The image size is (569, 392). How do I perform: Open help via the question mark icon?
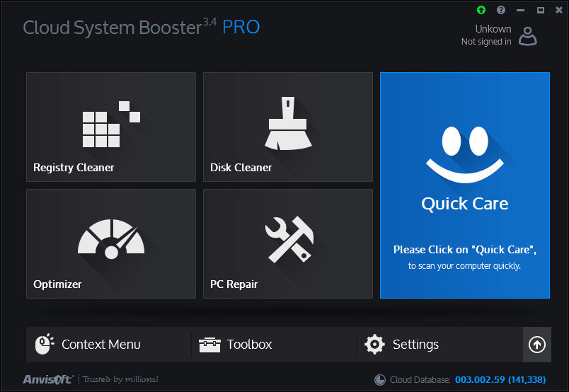501,10
